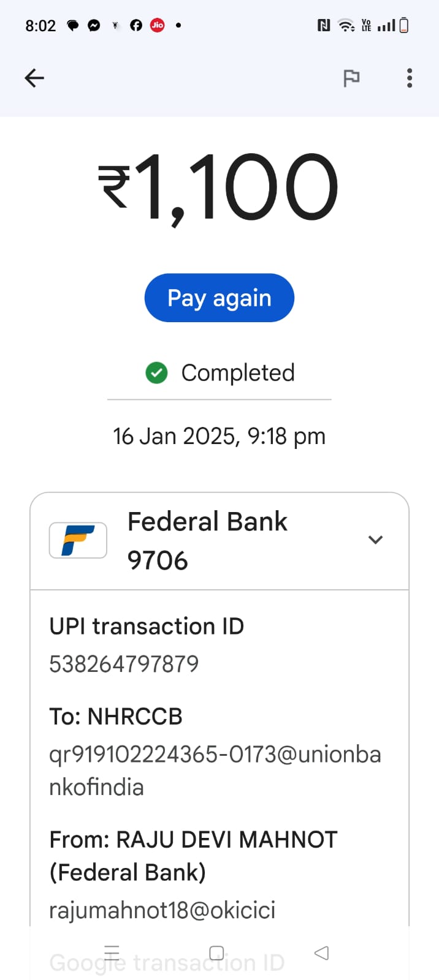The height and width of the screenshot is (980, 439).
Task: Tap the Federal Bank logo icon
Action: [78, 540]
